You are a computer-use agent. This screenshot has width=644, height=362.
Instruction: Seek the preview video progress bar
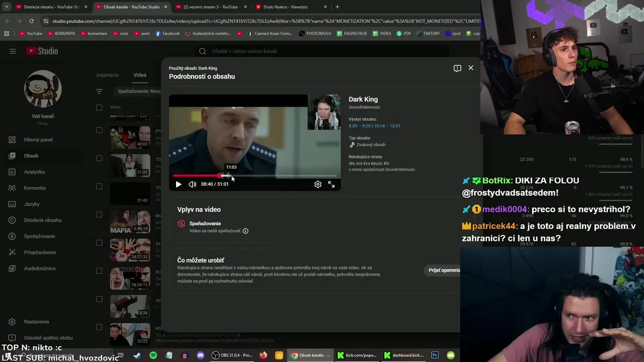tap(255, 175)
